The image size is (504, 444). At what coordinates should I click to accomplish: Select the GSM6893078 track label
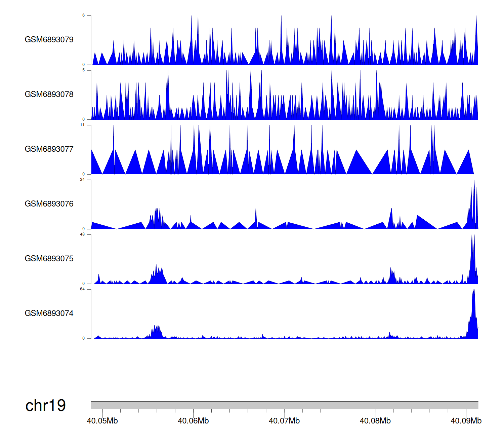(49, 95)
